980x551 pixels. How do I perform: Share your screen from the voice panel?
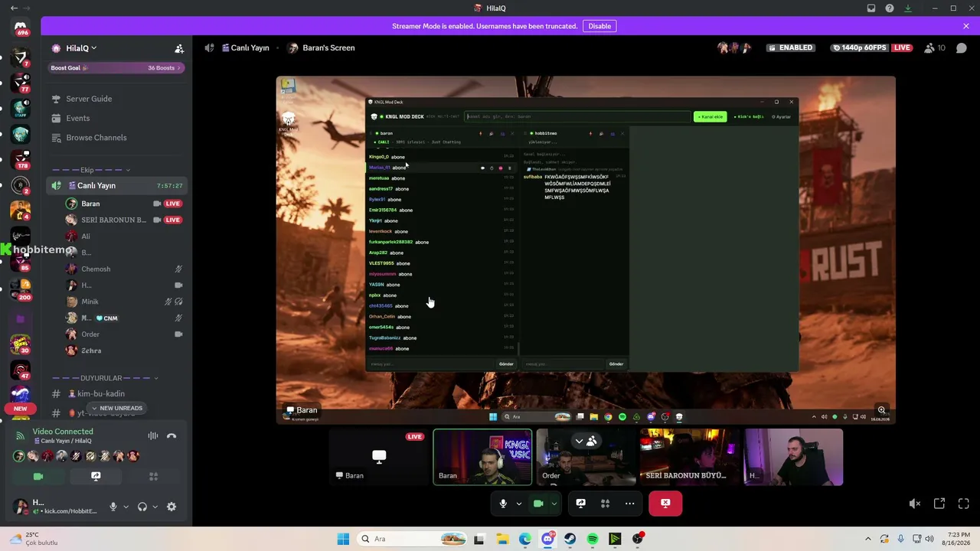96,476
